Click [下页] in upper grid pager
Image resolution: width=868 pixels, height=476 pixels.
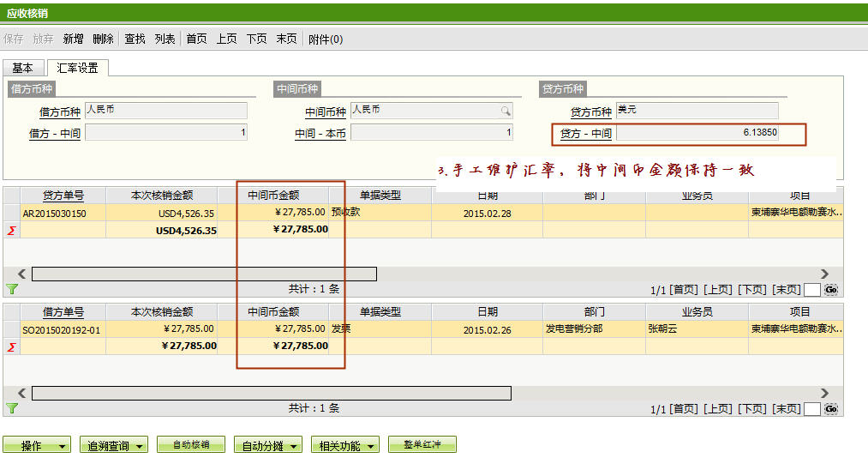point(752,290)
